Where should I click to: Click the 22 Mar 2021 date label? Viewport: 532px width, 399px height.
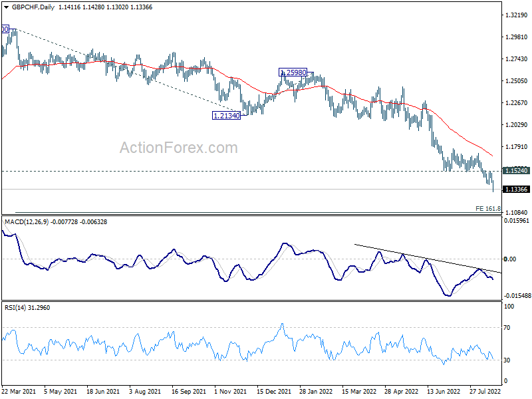[x=19, y=391]
